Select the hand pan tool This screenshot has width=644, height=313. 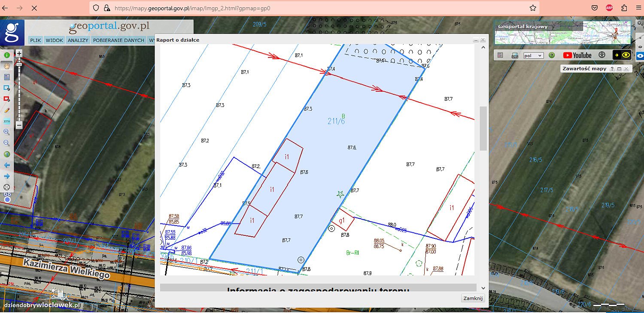[x=7, y=66]
